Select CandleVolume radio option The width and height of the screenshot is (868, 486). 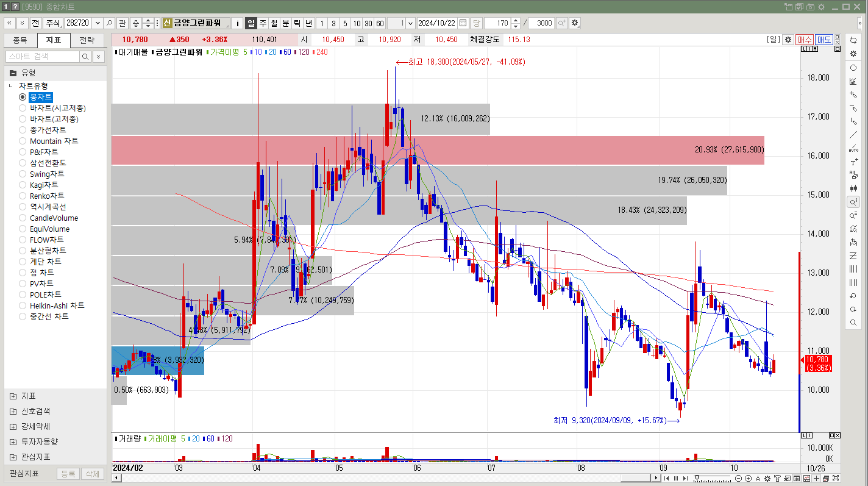23,218
